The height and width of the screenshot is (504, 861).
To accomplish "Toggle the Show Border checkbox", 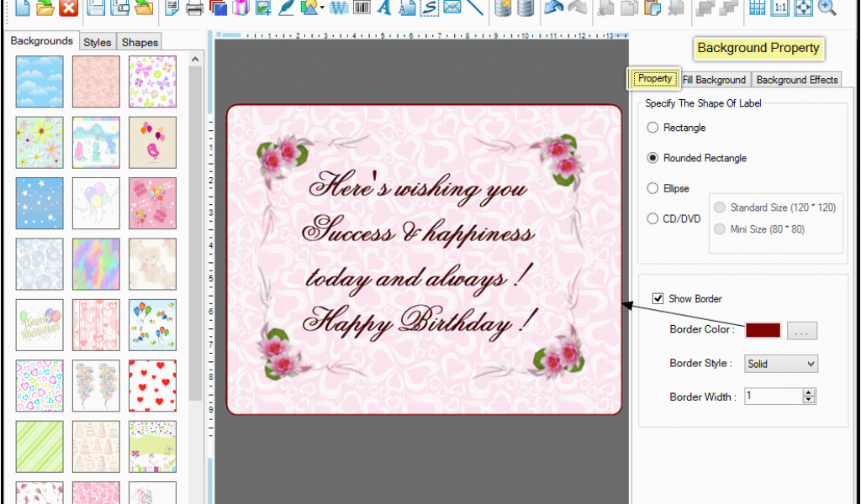I will (x=658, y=298).
